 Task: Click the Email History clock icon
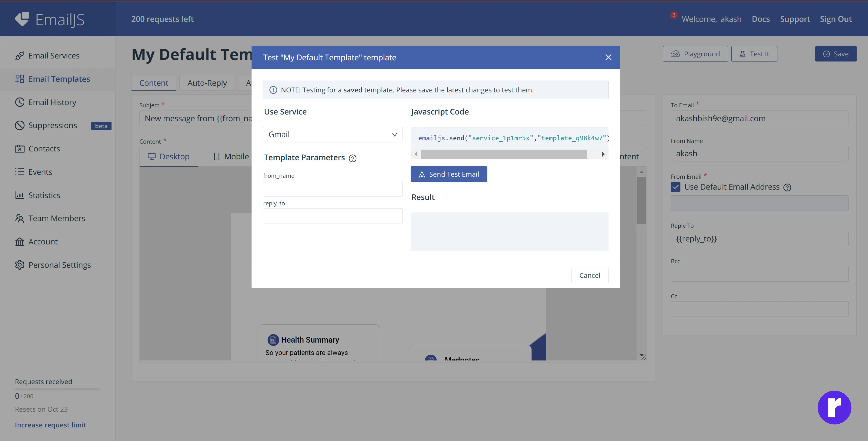tap(19, 102)
